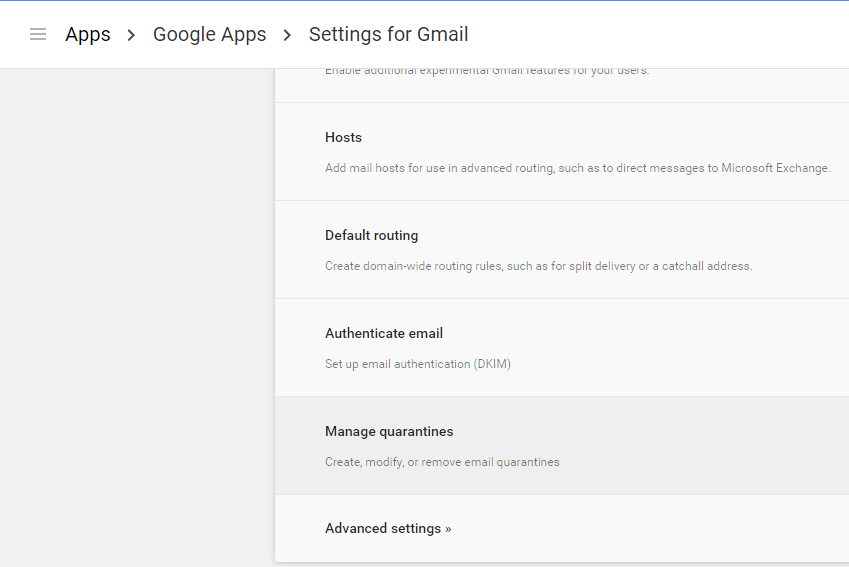Click the » arrow beside Advanced settings
This screenshot has height=567, width=849.
448,529
